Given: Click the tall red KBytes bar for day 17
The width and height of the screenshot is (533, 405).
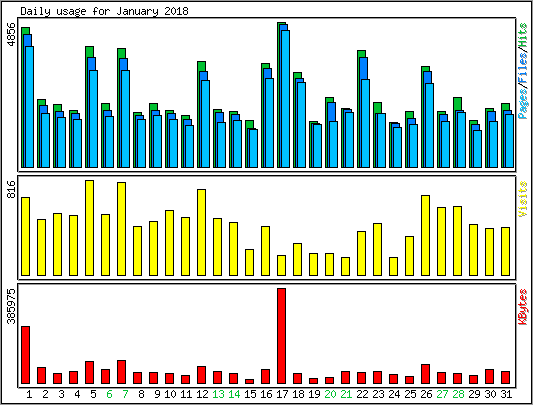Looking at the screenshot, I should [281, 336].
